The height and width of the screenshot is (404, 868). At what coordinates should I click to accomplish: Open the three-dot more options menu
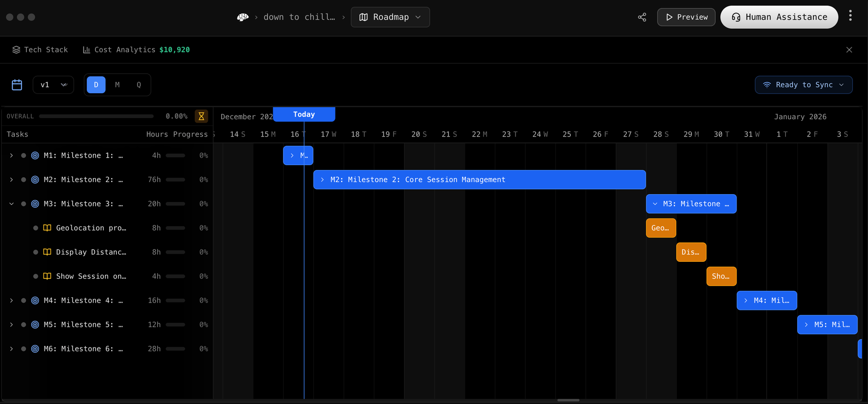click(850, 16)
